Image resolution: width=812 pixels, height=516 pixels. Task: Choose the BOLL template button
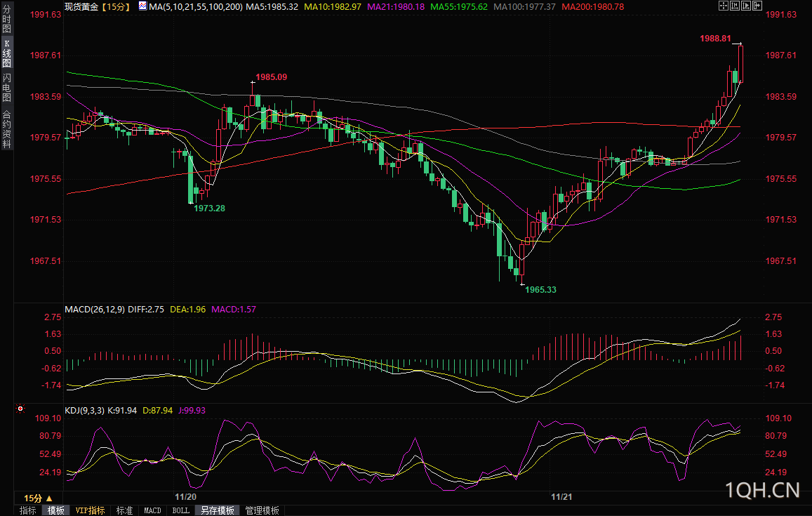[x=180, y=510]
